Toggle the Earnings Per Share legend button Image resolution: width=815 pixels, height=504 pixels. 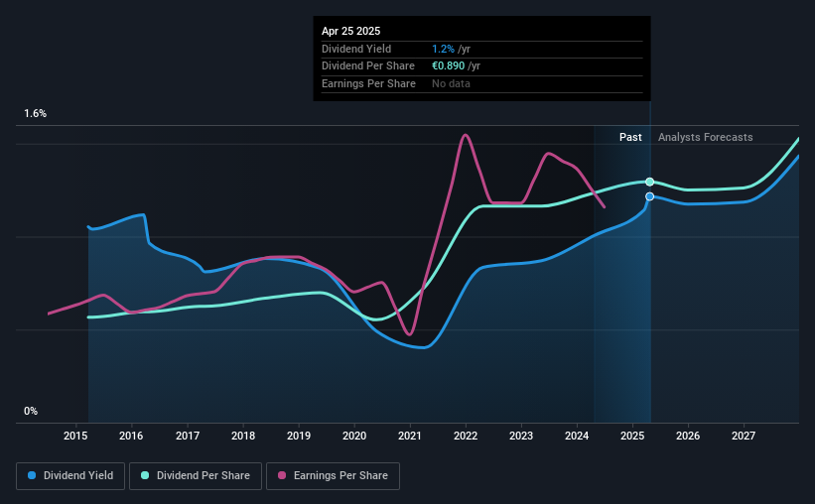[333, 476]
